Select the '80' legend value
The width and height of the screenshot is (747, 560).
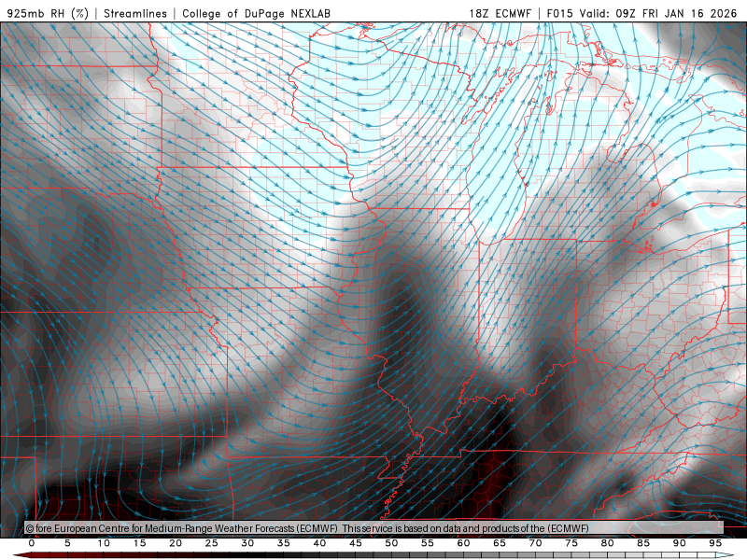point(607,543)
